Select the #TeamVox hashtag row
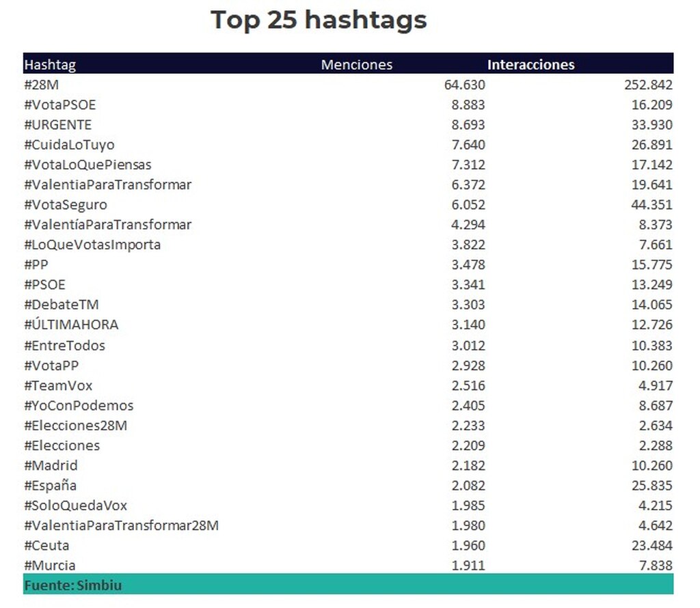Screen dimensions: 700x608 pyautogui.click(x=348, y=386)
